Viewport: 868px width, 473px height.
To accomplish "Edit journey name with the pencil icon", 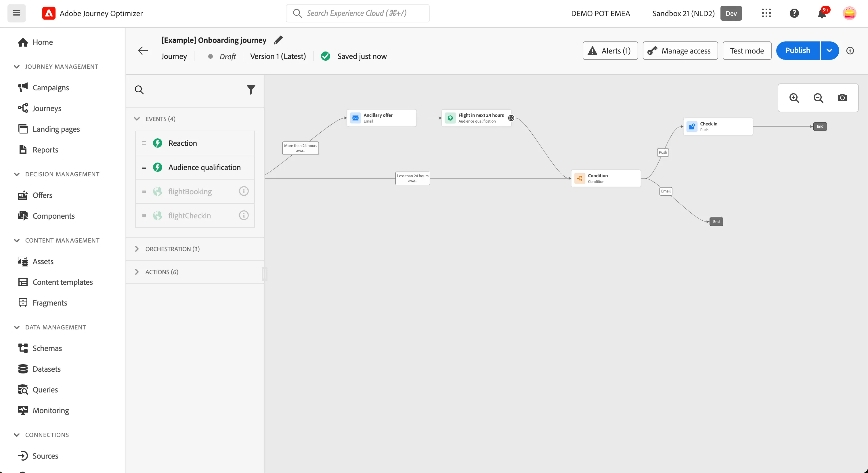I will click(x=278, y=40).
